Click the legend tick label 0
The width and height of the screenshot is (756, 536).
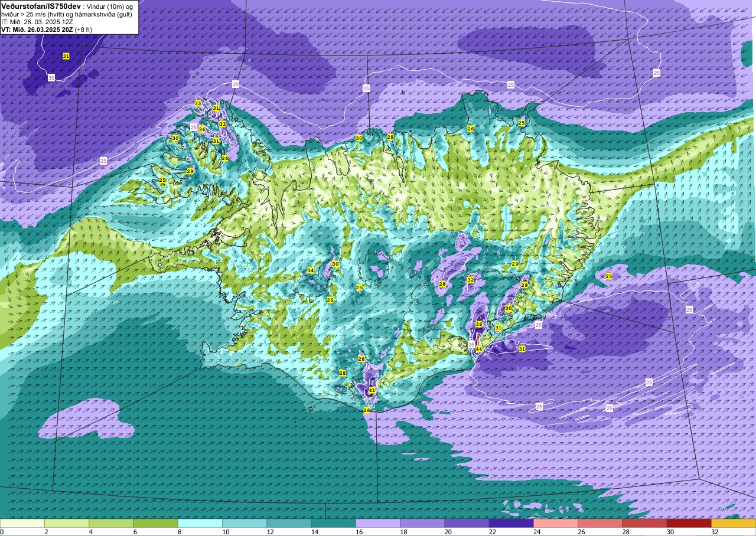[x=2, y=532]
